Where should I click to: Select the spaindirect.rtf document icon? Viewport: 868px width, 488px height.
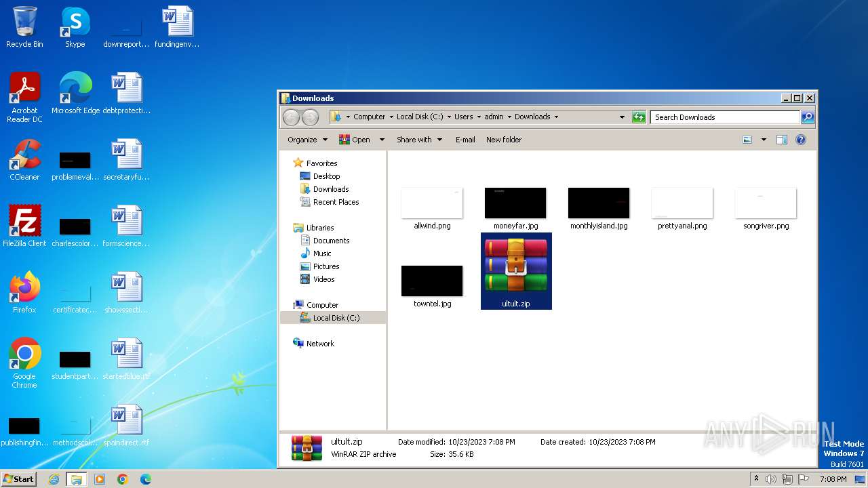127,426
